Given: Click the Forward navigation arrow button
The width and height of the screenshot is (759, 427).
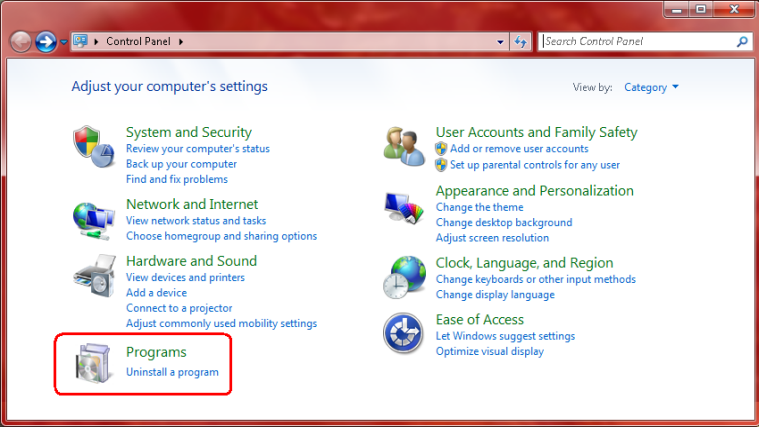Looking at the screenshot, I should point(46,42).
